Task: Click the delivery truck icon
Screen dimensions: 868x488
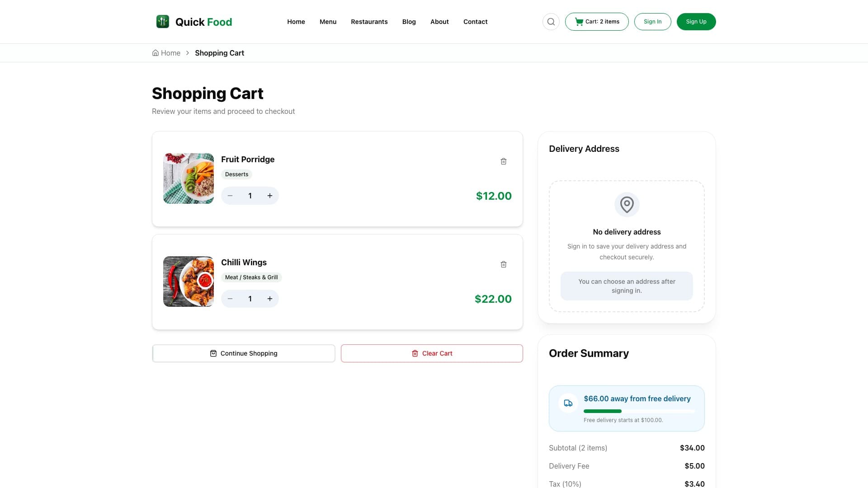Action: coord(568,403)
